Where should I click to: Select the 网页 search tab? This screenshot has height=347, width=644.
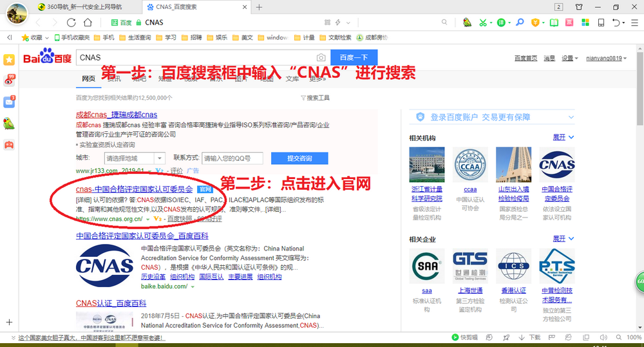(88, 79)
